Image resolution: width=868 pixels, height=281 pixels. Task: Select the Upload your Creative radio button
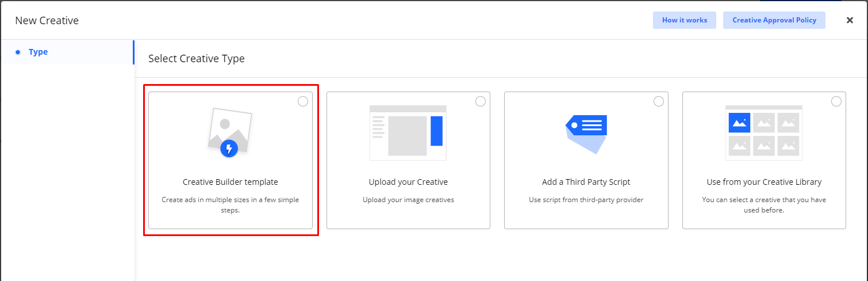tap(481, 101)
